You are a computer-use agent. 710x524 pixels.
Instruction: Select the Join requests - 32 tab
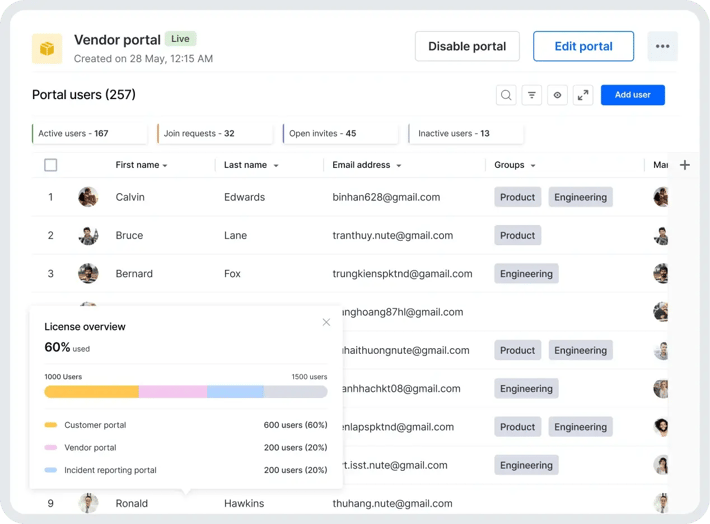click(215, 134)
